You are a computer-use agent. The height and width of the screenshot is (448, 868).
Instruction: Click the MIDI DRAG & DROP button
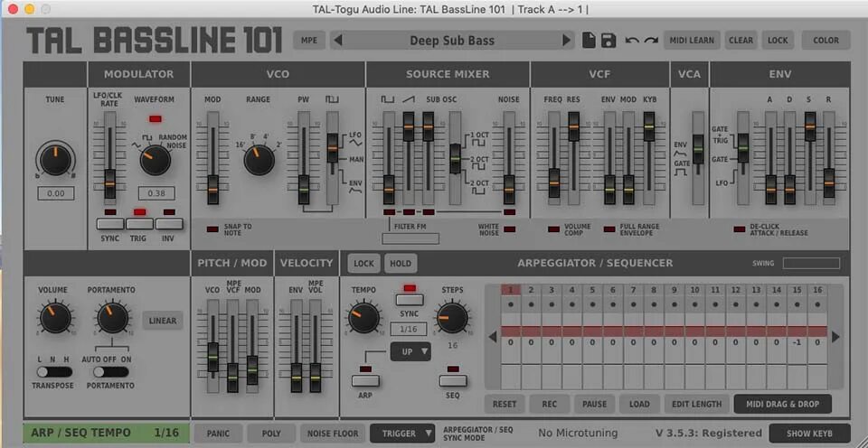783,405
